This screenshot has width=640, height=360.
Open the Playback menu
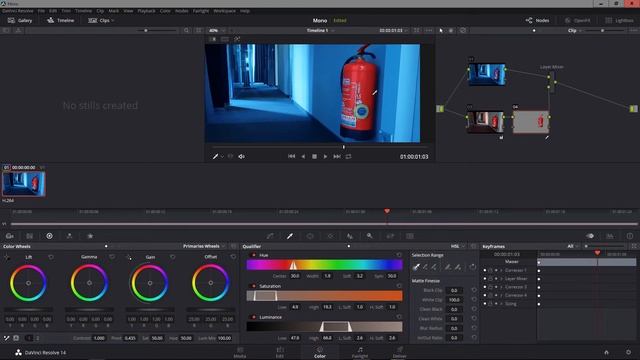point(146,11)
